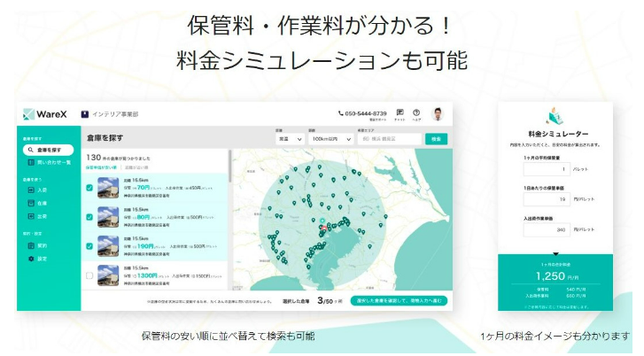The width and height of the screenshot is (644, 356).
Task: Click the phone icon beside 050-5444-8739
Action: 340,113
